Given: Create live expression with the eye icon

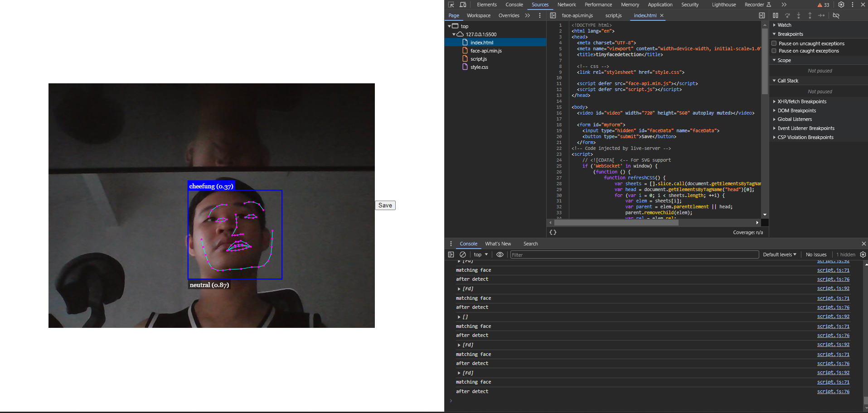Looking at the screenshot, I should 500,255.
